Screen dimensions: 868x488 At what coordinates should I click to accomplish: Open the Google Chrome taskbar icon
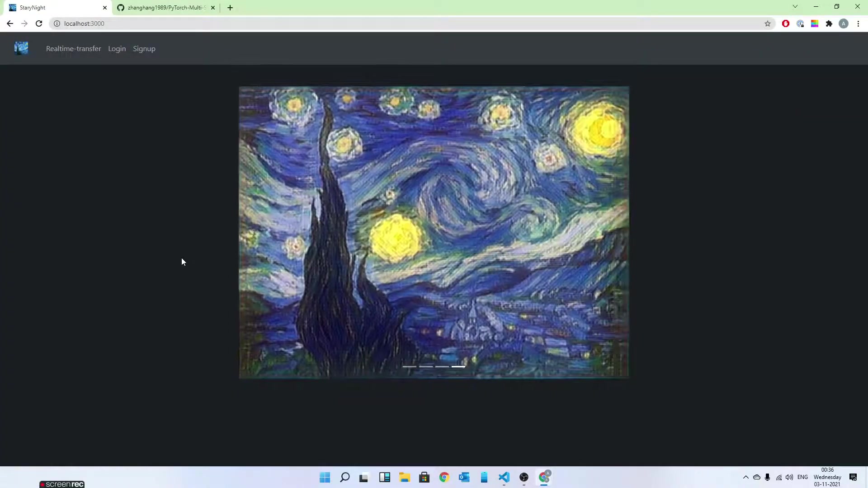[444, 478]
